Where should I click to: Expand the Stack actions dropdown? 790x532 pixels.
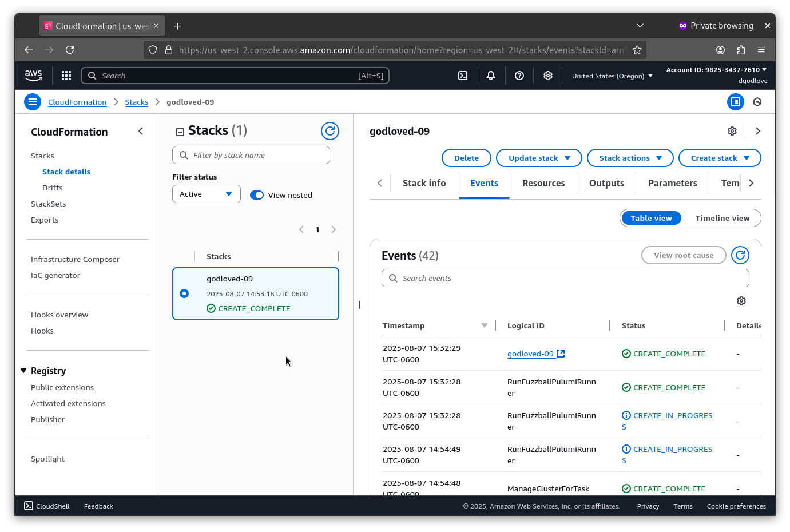pos(630,158)
